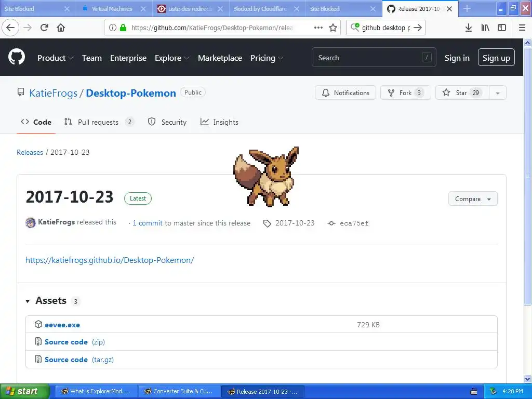Click the Team nav link
Image resolution: width=532 pixels, height=399 pixels.
[91, 58]
